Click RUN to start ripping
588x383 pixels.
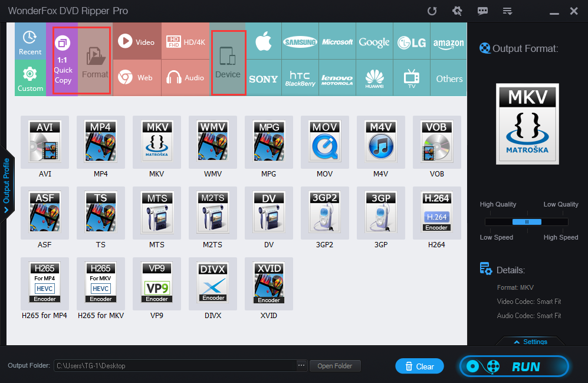[x=524, y=366]
